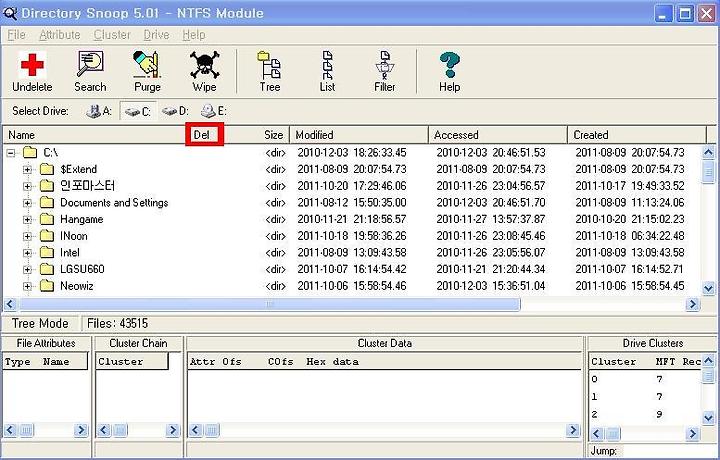Select the Documents and Settings folder name
Screen dimensions: 720x460
(x=114, y=203)
